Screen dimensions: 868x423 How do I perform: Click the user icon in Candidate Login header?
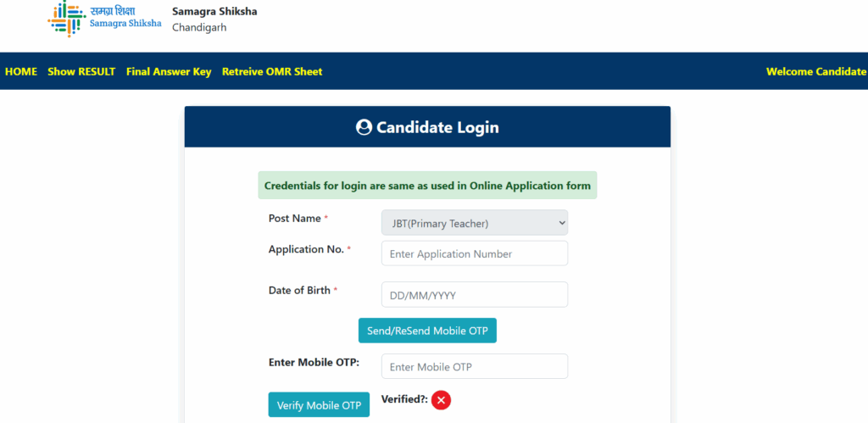point(364,128)
